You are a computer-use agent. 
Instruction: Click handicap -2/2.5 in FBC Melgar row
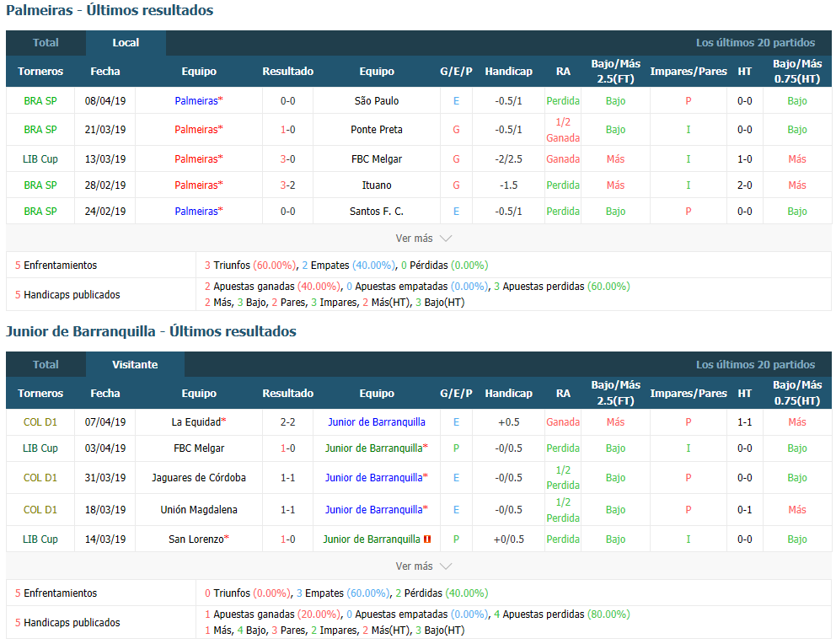pyautogui.click(x=509, y=158)
